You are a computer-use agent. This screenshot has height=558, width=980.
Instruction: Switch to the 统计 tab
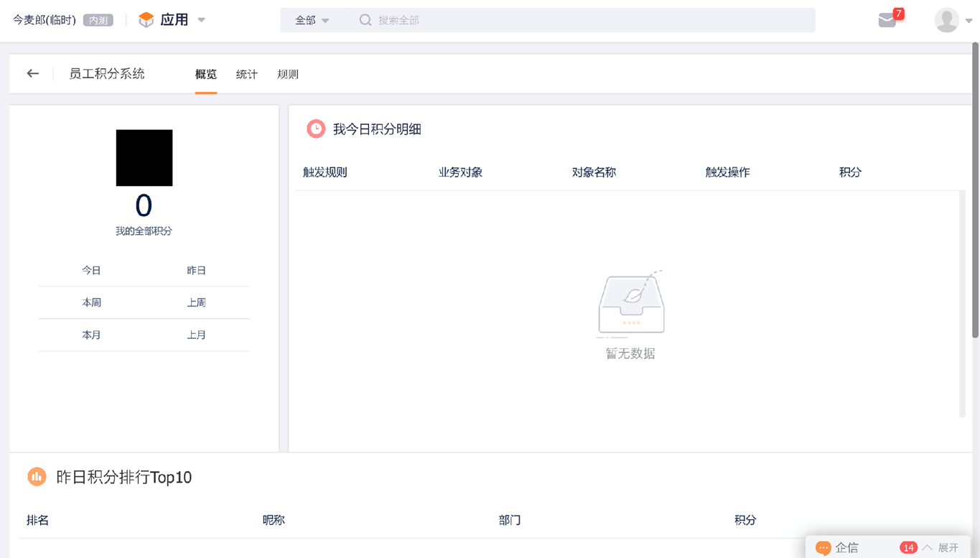coord(247,74)
